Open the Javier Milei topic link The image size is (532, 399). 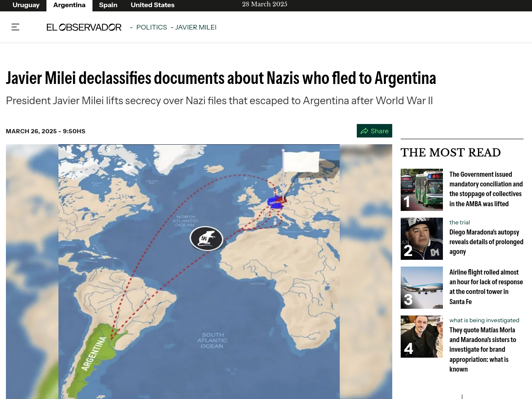pos(195,27)
